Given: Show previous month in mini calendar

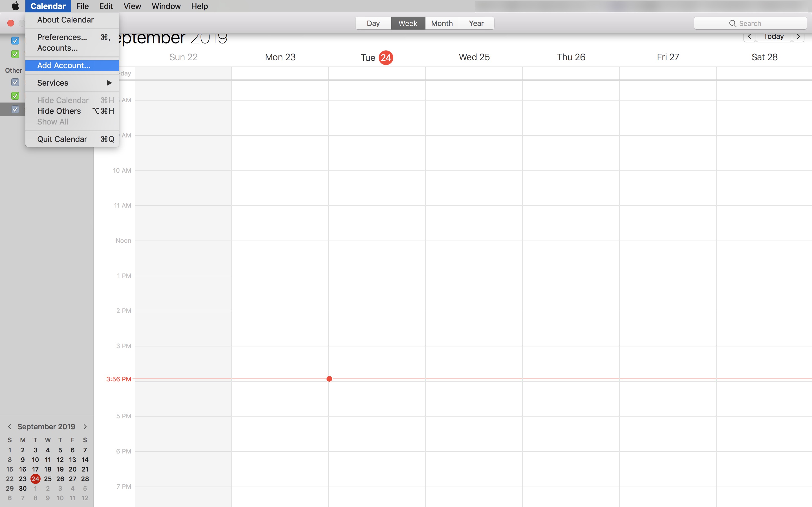Looking at the screenshot, I should 10,426.
